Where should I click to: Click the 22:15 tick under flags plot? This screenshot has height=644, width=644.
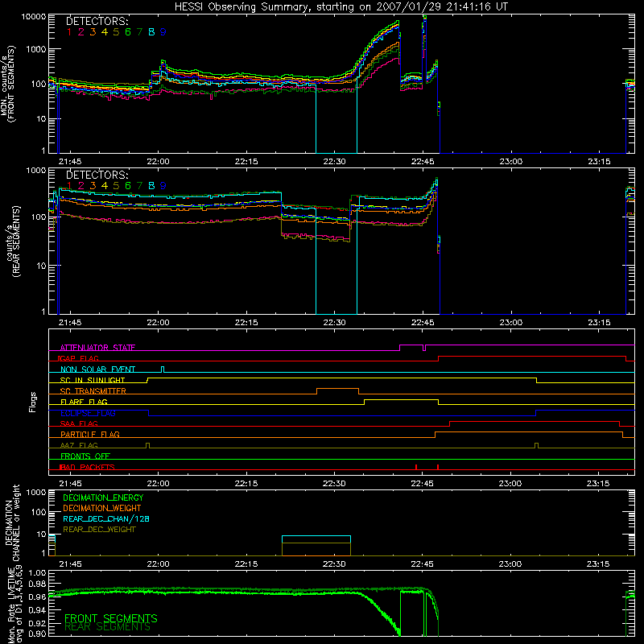point(246,484)
